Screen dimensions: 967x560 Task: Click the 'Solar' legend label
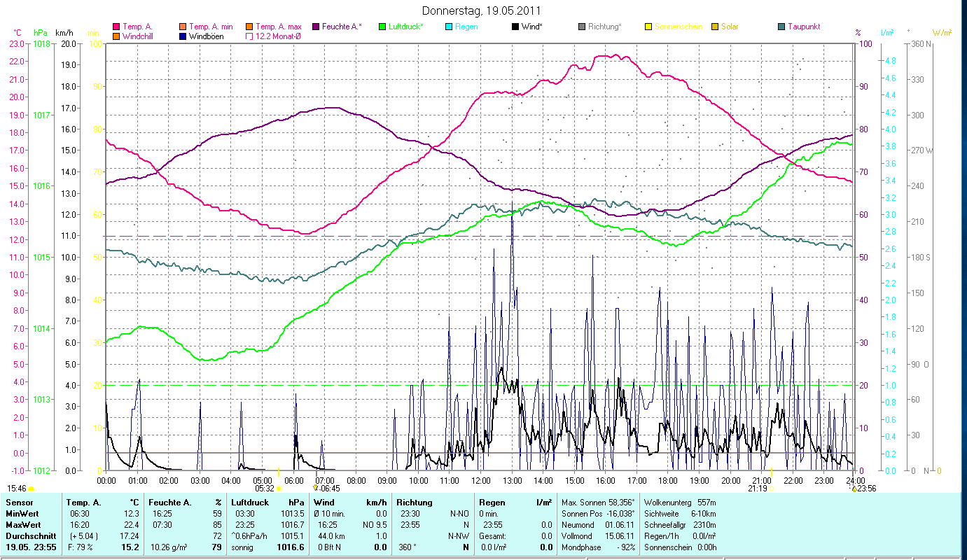[731, 27]
